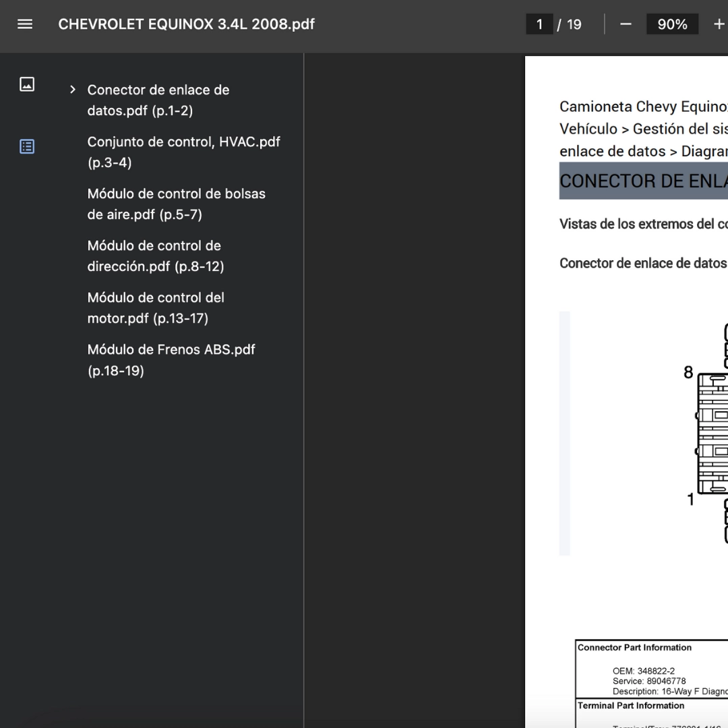This screenshot has height=728, width=728.
Task: Click the current page number field
Action: click(x=539, y=24)
